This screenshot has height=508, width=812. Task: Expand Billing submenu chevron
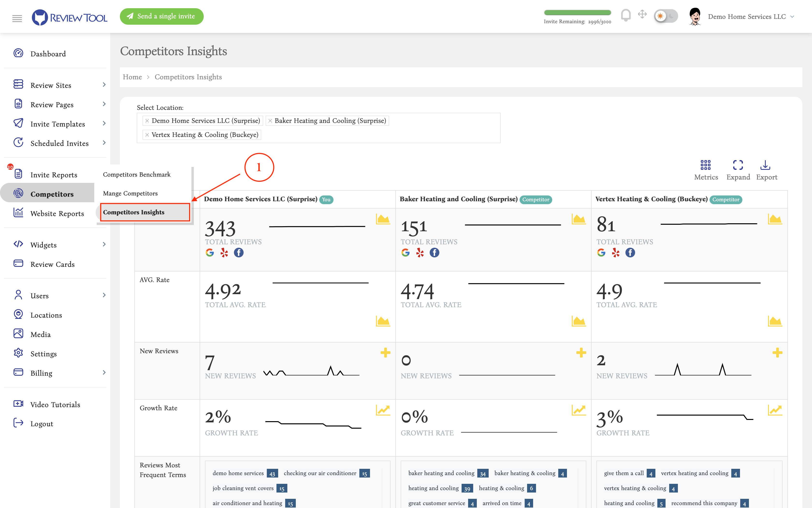[x=104, y=372]
